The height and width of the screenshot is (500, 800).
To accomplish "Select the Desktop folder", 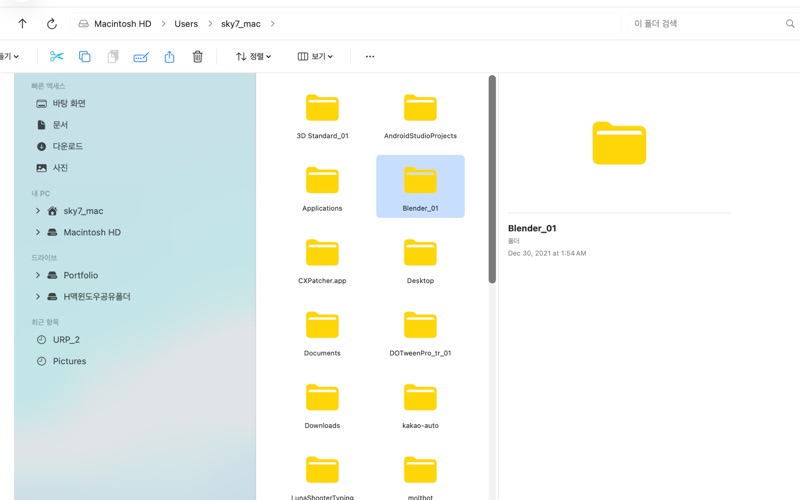I will click(x=420, y=260).
